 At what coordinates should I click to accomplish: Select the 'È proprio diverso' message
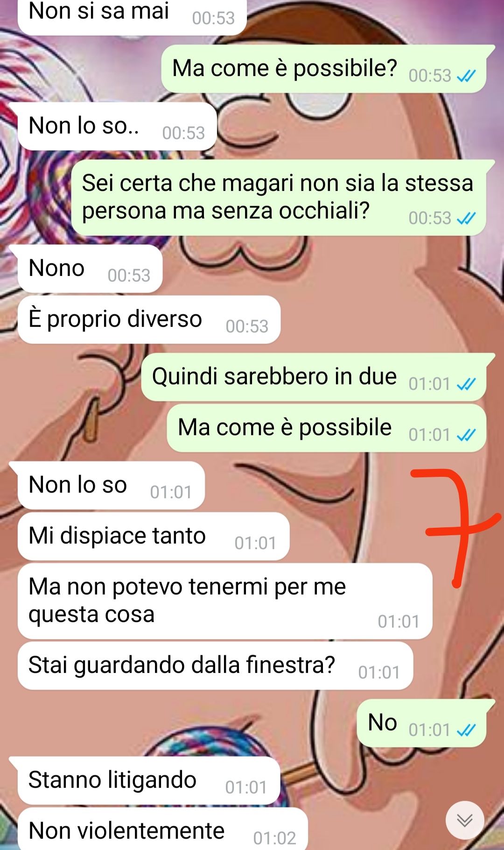click(149, 320)
